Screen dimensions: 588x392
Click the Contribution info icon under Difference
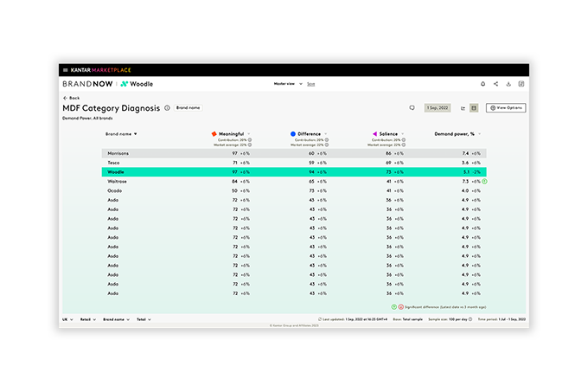(327, 140)
